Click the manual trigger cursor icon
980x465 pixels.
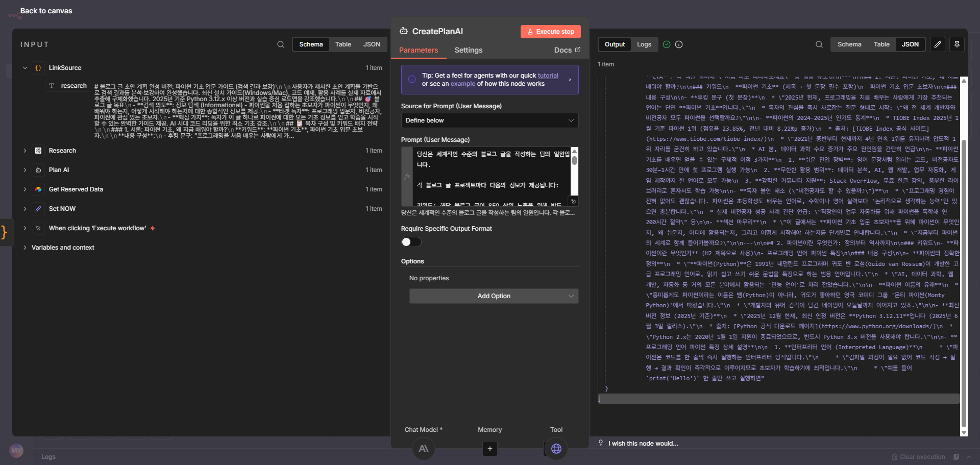click(38, 228)
